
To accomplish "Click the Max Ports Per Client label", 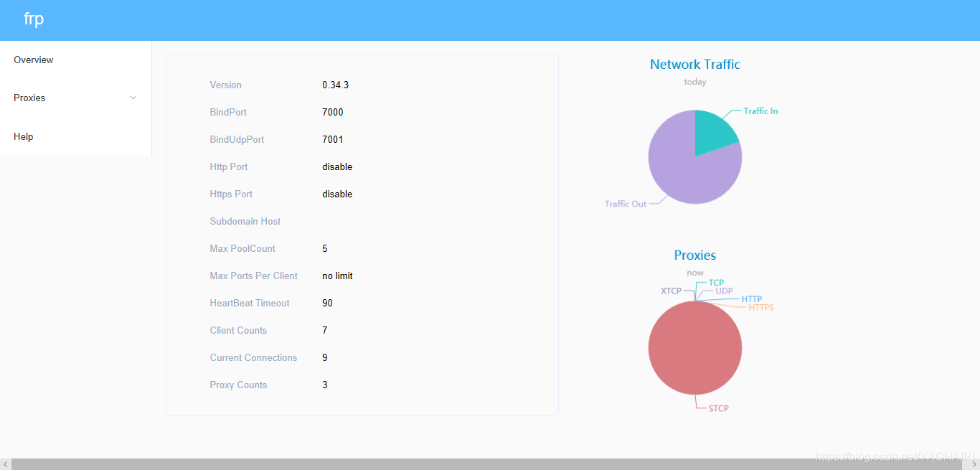I will [254, 276].
